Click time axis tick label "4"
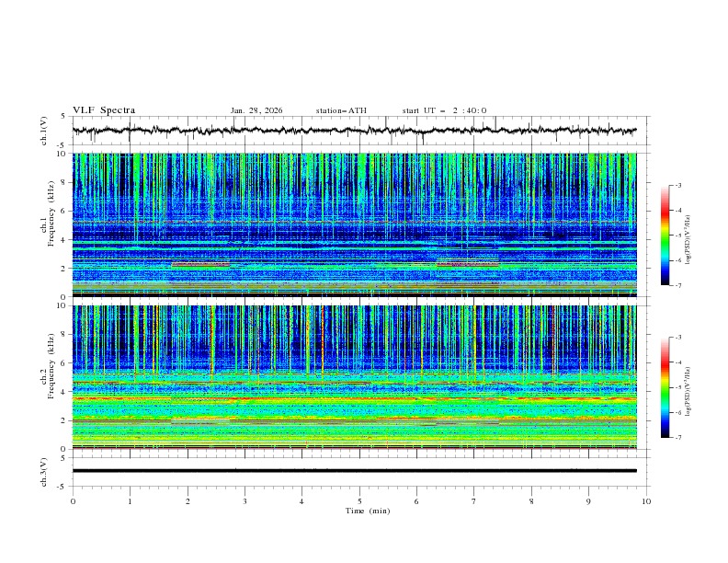 (x=301, y=501)
